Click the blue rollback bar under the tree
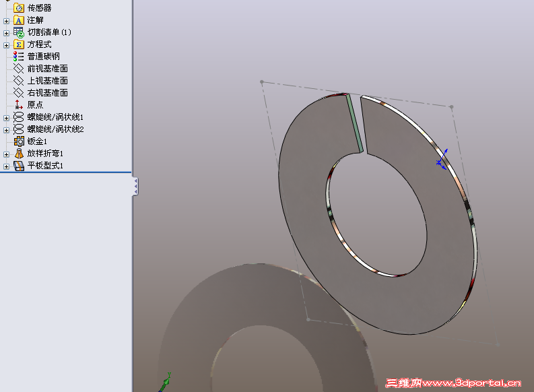 point(66,172)
